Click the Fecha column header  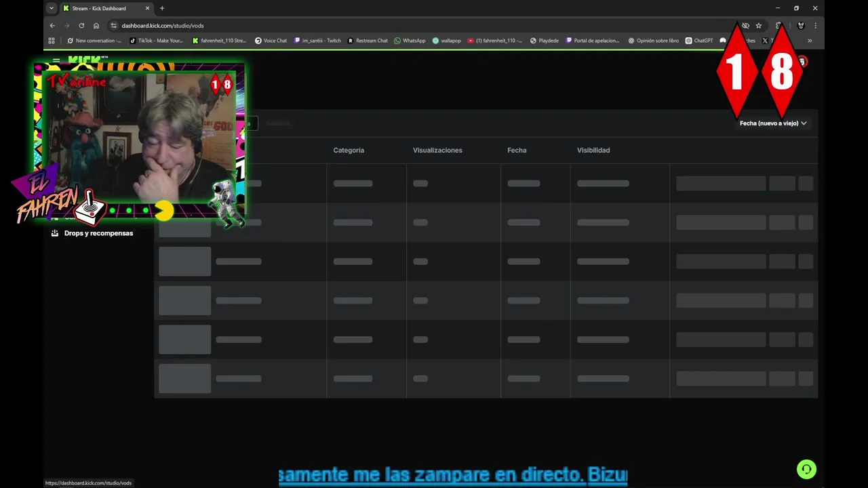[517, 150]
